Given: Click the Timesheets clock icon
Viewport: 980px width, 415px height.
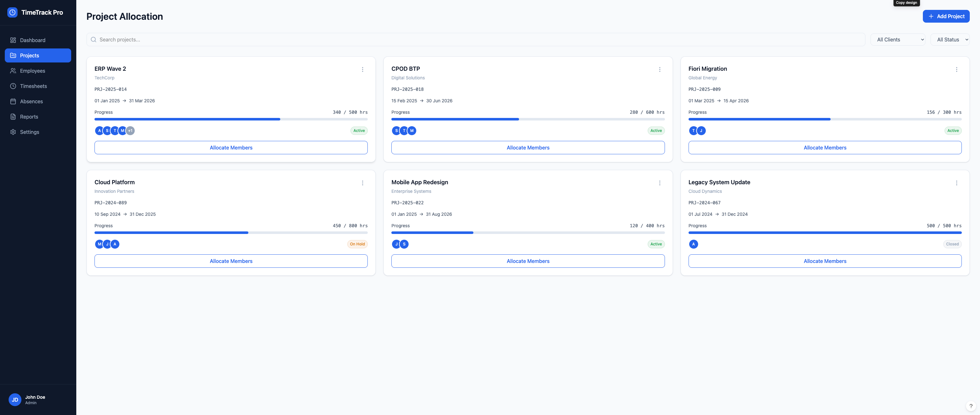Looking at the screenshot, I should pos(13,86).
